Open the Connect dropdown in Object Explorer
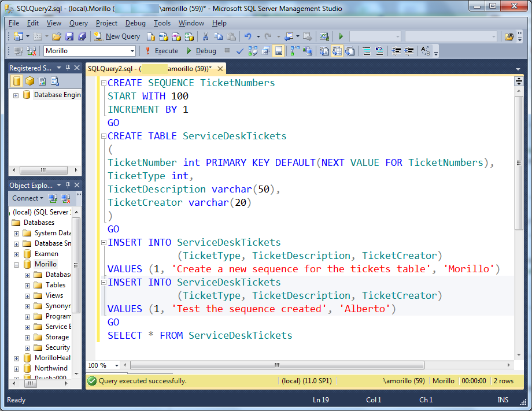 click(28, 198)
